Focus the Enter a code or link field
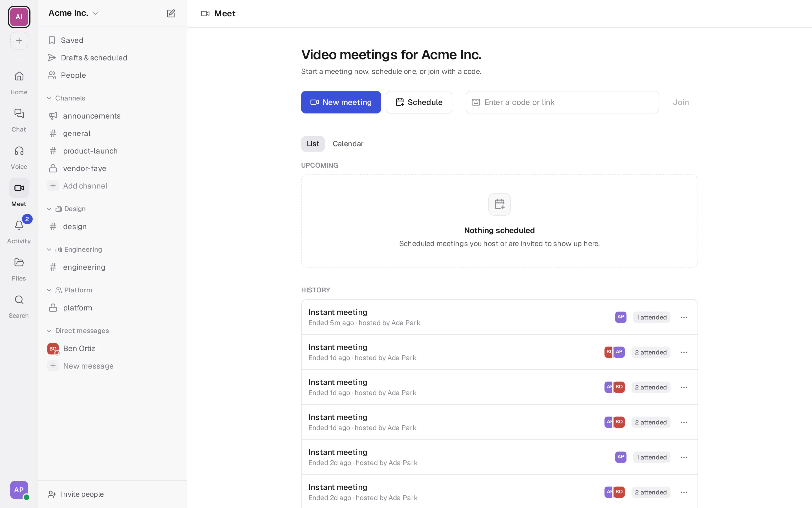 coord(562,102)
